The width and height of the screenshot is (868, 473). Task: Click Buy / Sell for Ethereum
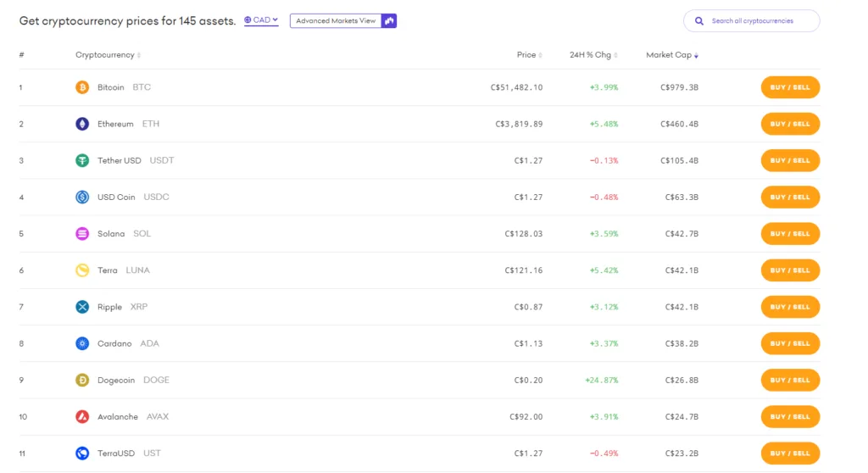[790, 124]
